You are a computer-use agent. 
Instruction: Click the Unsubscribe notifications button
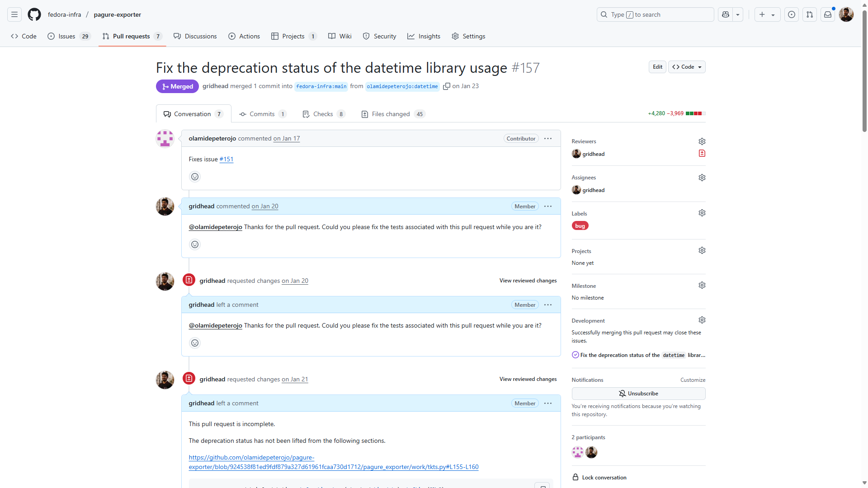point(638,394)
